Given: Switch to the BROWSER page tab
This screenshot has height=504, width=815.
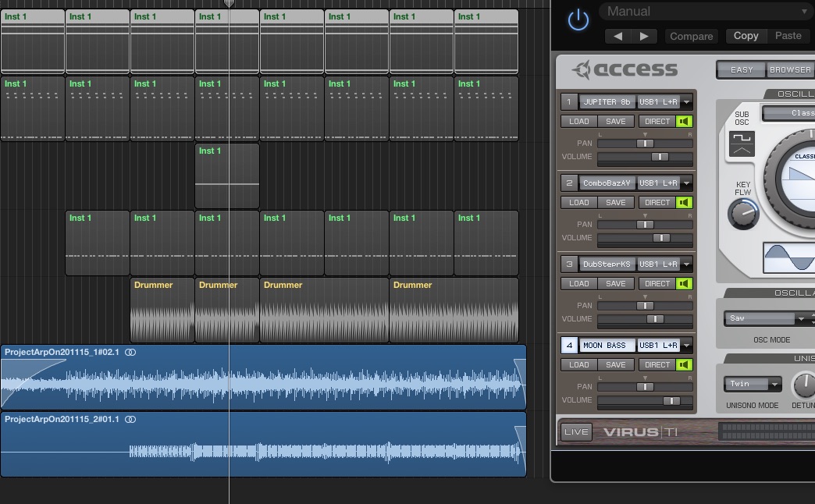Looking at the screenshot, I should point(790,69).
